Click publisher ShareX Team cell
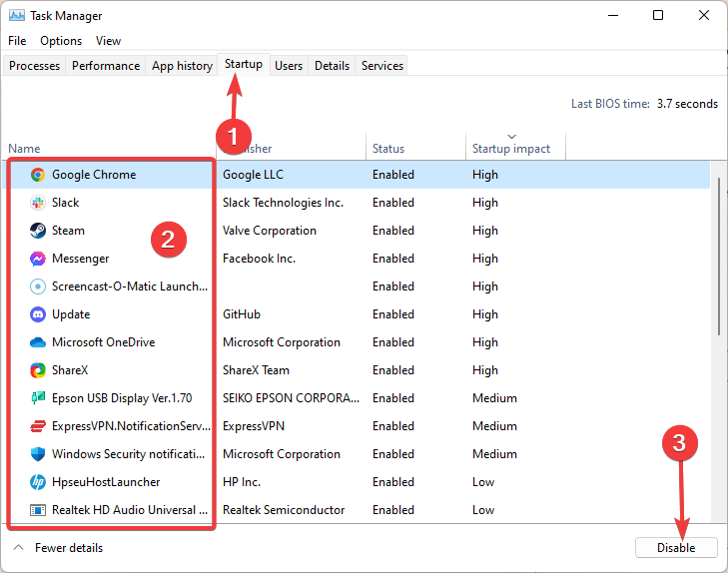The image size is (728, 573). coord(256,370)
